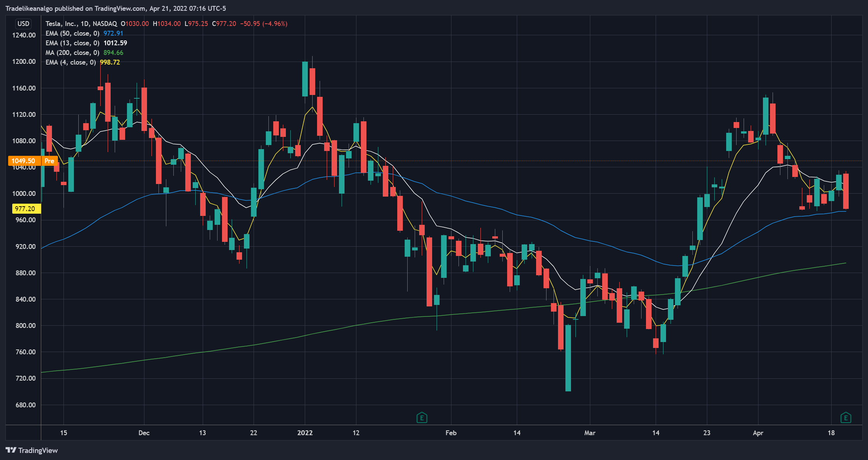Click the 2022 label on time axis
Screen dimensions: 868x460
pos(305,433)
